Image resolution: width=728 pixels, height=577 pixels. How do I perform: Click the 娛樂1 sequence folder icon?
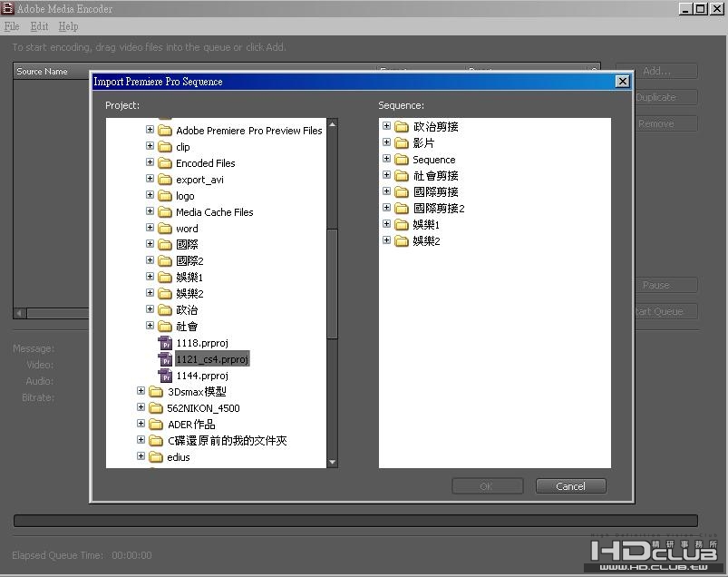tap(402, 225)
